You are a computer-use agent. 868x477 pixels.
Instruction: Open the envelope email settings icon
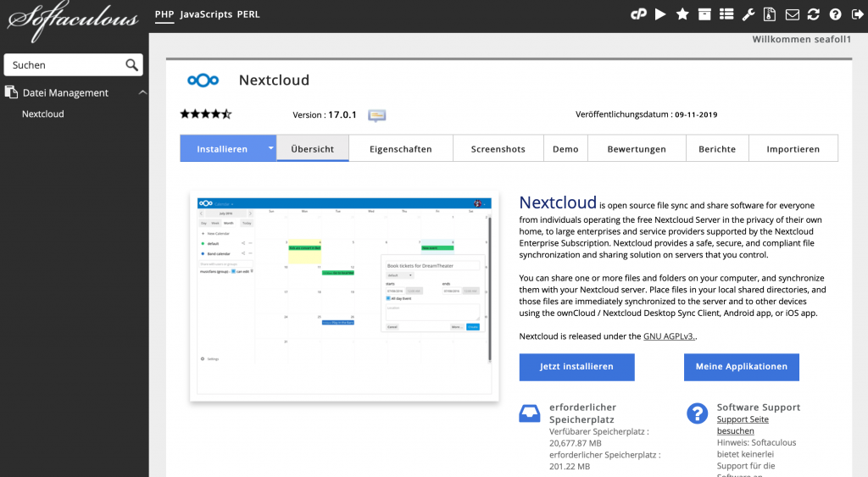point(793,15)
